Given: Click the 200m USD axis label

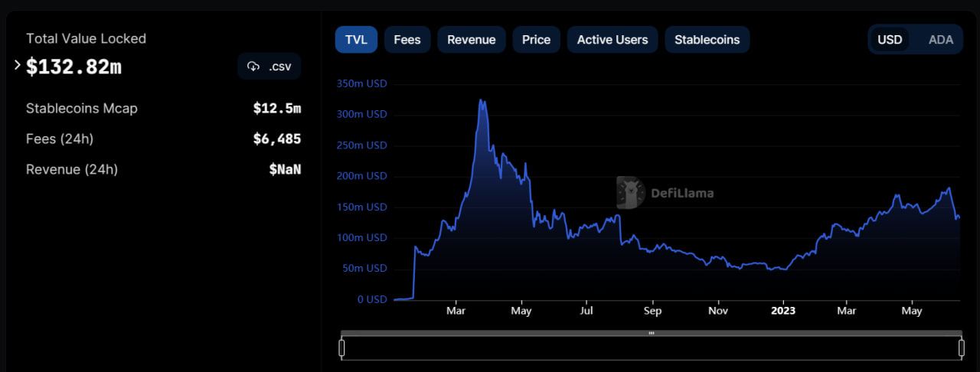Looking at the screenshot, I should pos(362,176).
